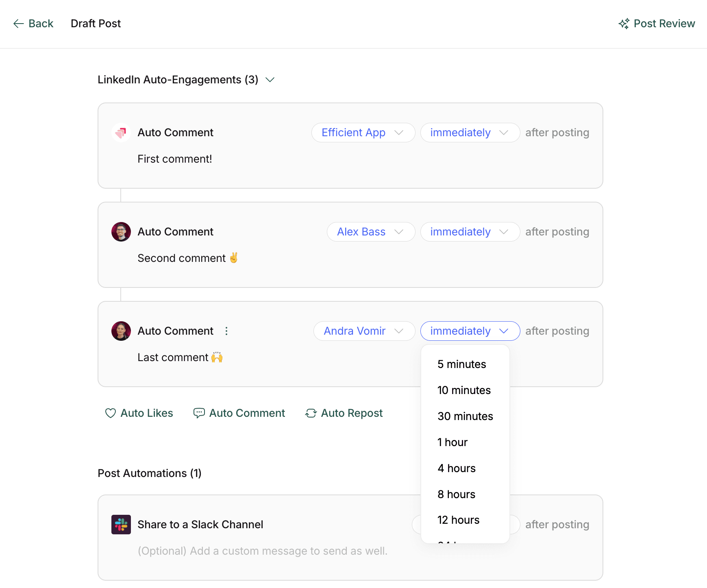Click 'Post Automations (1)' heading
This screenshot has height=588, width=707.
[150, 473]
